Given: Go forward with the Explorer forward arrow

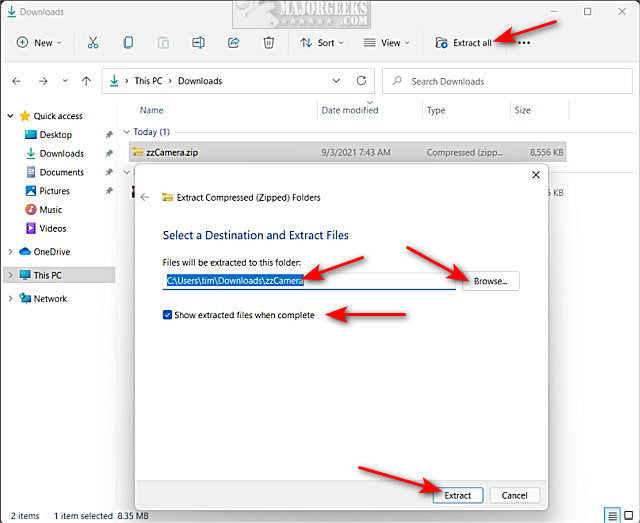Looking at the screenshot, I should [x=43, y=81].
